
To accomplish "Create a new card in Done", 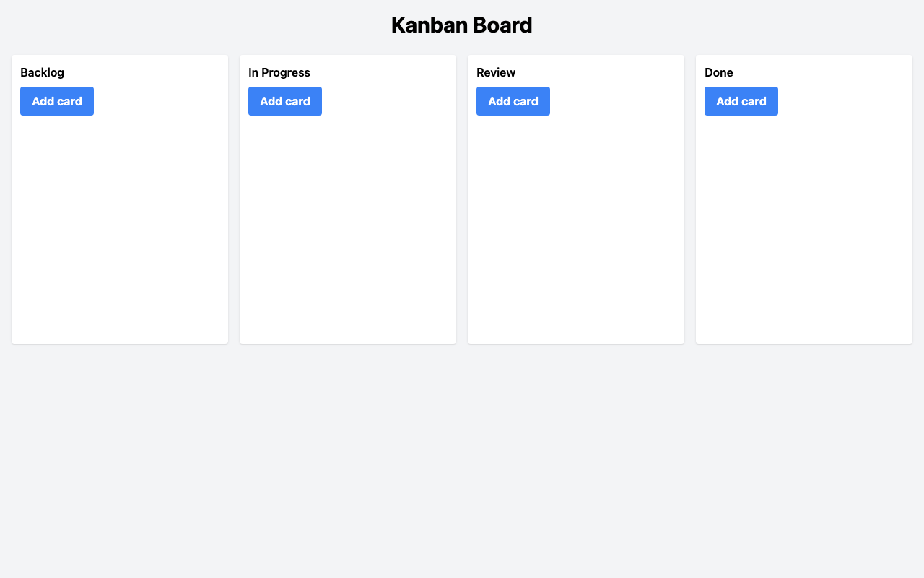I will [741, 101].
